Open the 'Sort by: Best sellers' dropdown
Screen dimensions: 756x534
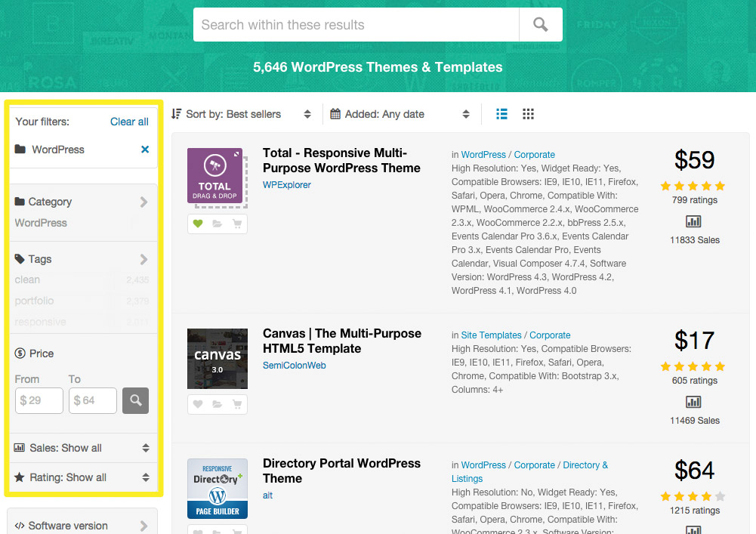coord(242,114)
